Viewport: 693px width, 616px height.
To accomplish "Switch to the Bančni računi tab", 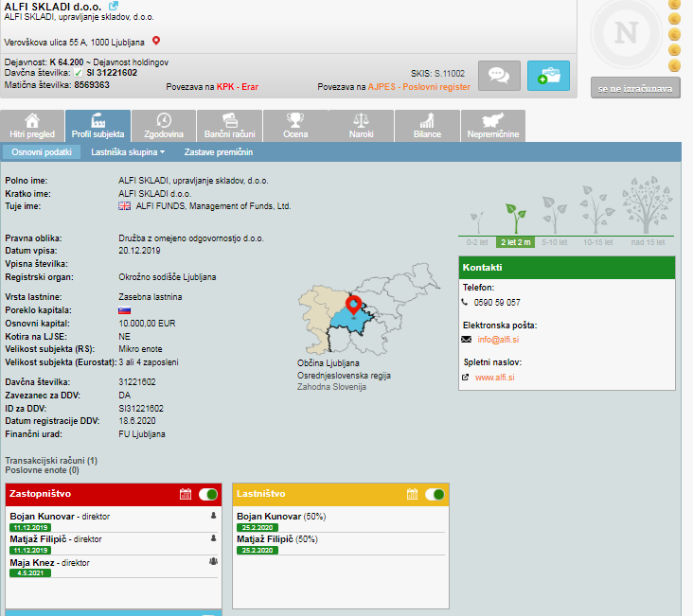I will point(227,126).
